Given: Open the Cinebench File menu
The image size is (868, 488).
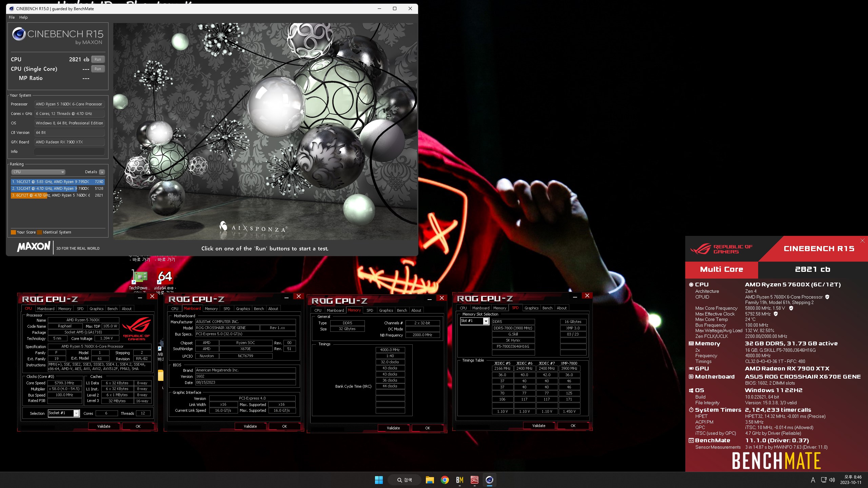Looking at the screenshot, I should coord(12,17).
